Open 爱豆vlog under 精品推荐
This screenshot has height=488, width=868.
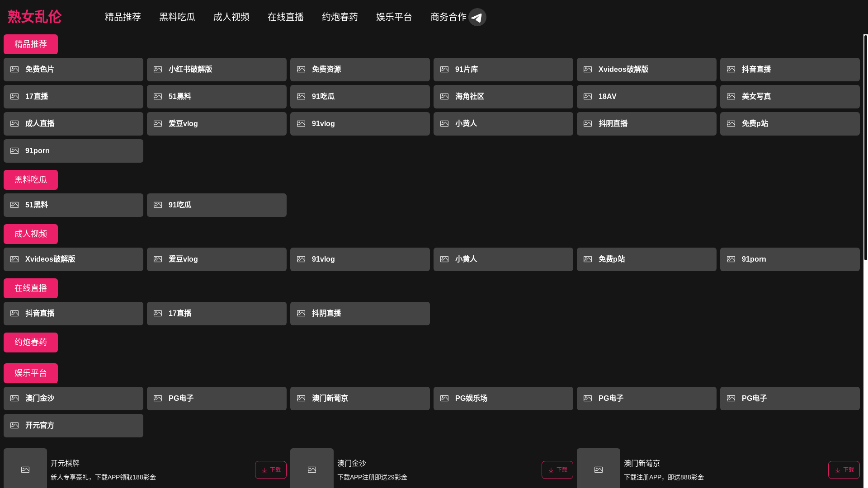click(217, 124)
